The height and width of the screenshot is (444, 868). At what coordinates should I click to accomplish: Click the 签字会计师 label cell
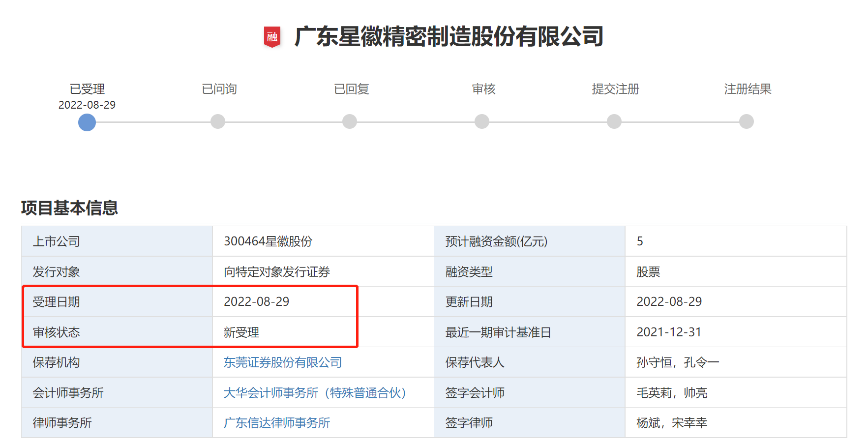point(530,392)
